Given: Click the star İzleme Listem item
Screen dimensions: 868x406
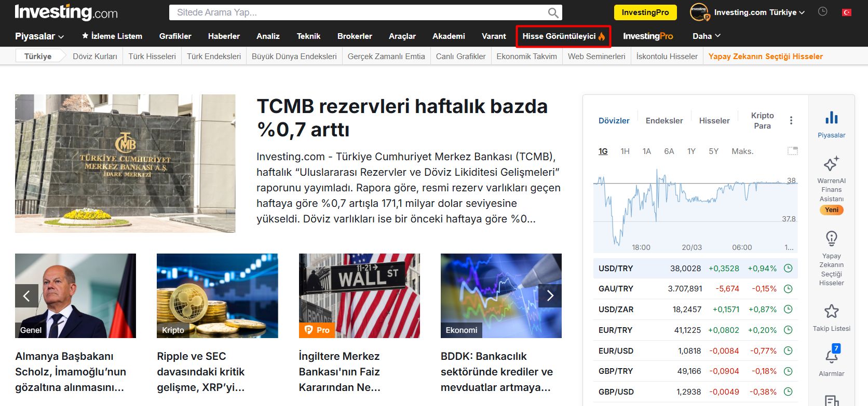Looking at the screenshot, I should tap(112, 36).
